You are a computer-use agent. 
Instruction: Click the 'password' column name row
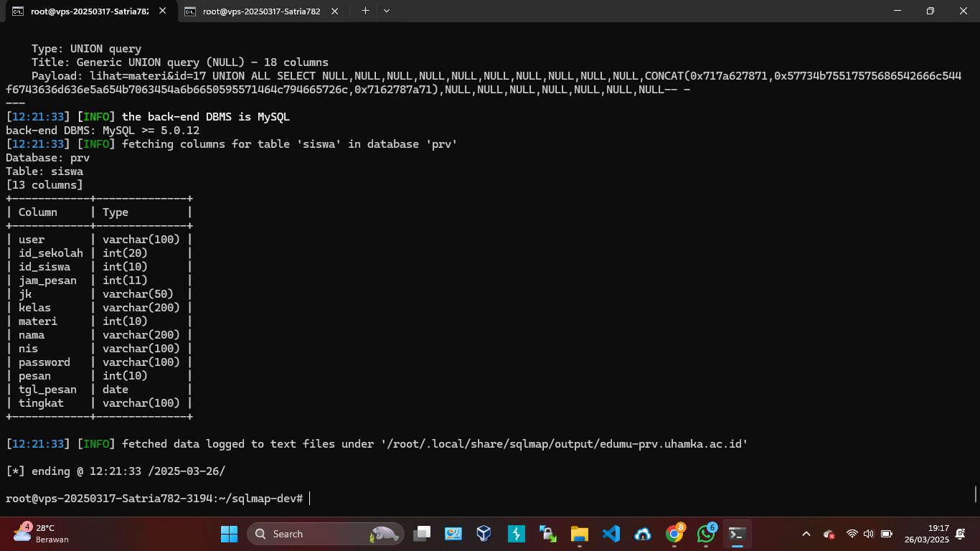44,362
